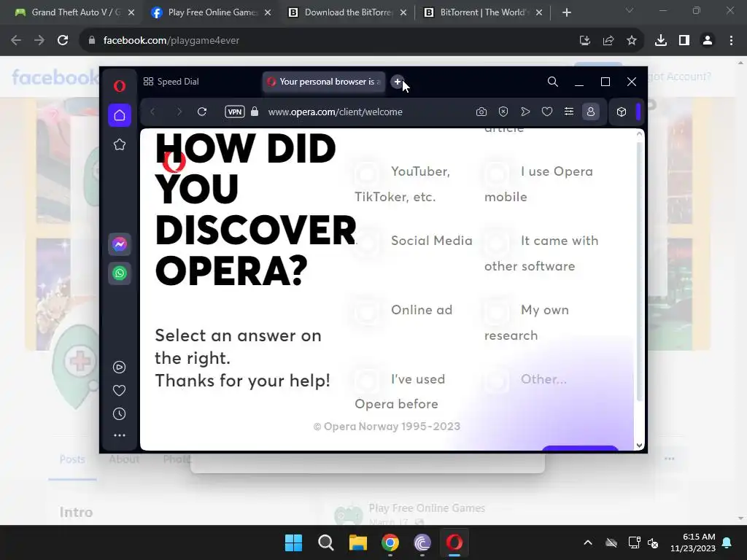Select the 'Other...' radio option
The image size is (747, 560).
(496, 381)
